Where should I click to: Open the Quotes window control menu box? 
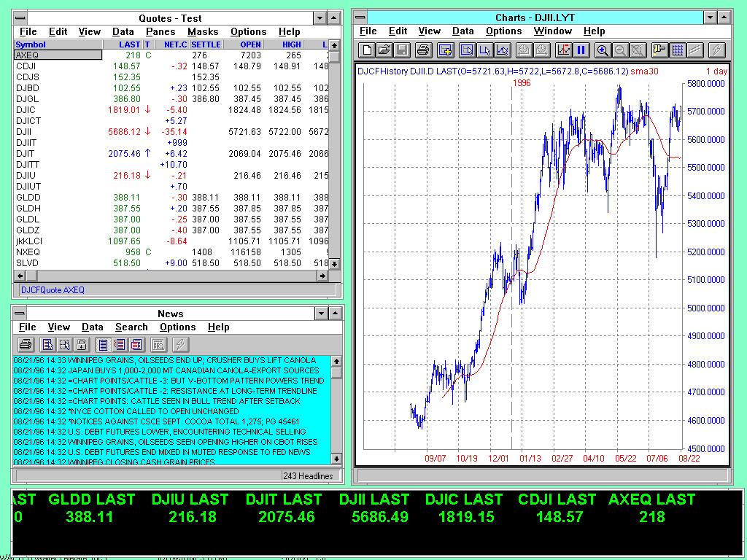click(x=20, y=17)
